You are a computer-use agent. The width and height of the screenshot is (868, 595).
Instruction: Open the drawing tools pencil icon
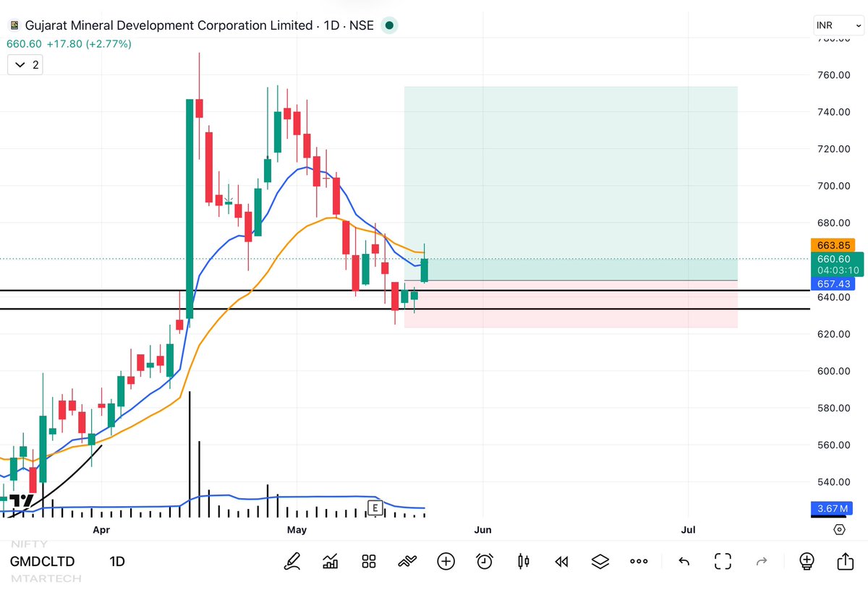[293, 561]
